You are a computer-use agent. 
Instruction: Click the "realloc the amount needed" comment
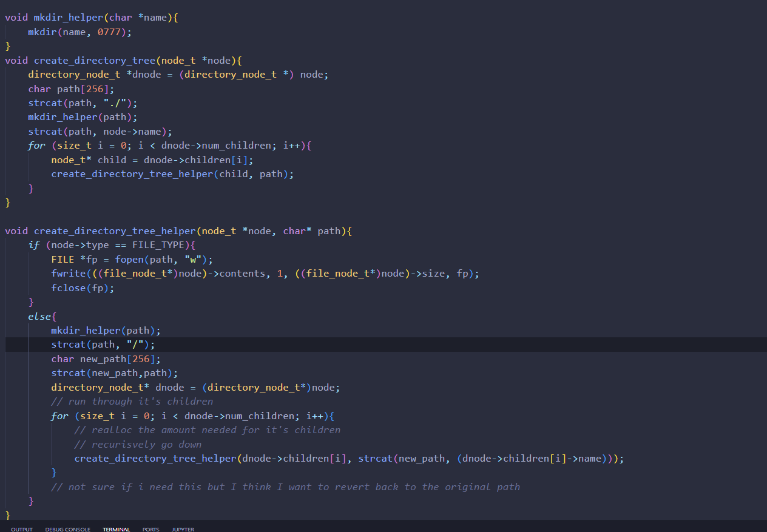207,430
